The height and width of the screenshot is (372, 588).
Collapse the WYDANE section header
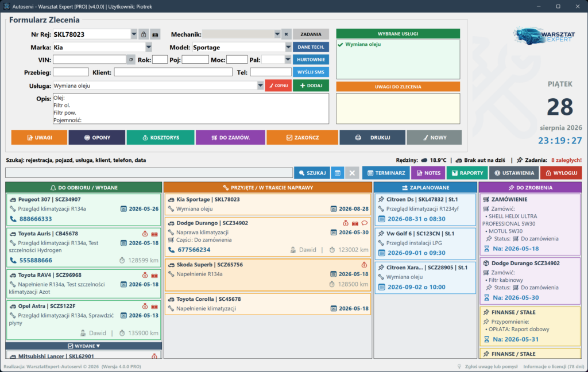(84, 346)
